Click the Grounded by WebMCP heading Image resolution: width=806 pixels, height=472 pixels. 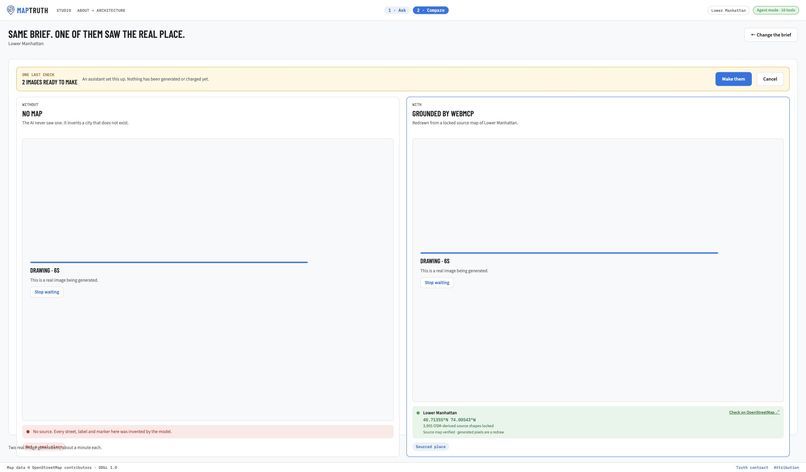tap(443, 114)
